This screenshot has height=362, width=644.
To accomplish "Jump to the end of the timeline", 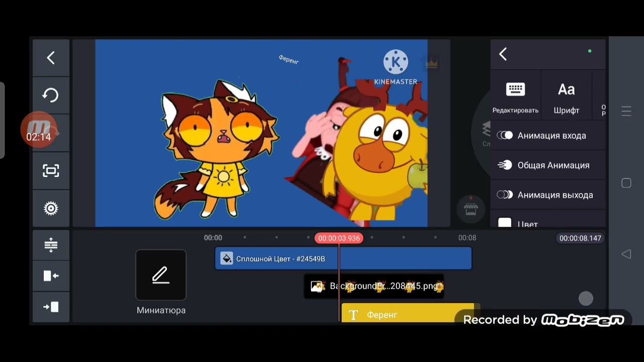I will click(51, 307).
